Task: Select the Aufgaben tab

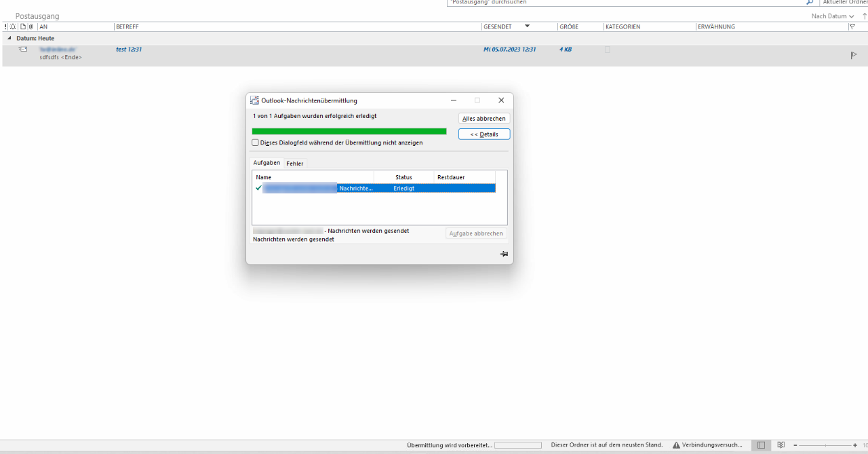Action: click(267, 163)
